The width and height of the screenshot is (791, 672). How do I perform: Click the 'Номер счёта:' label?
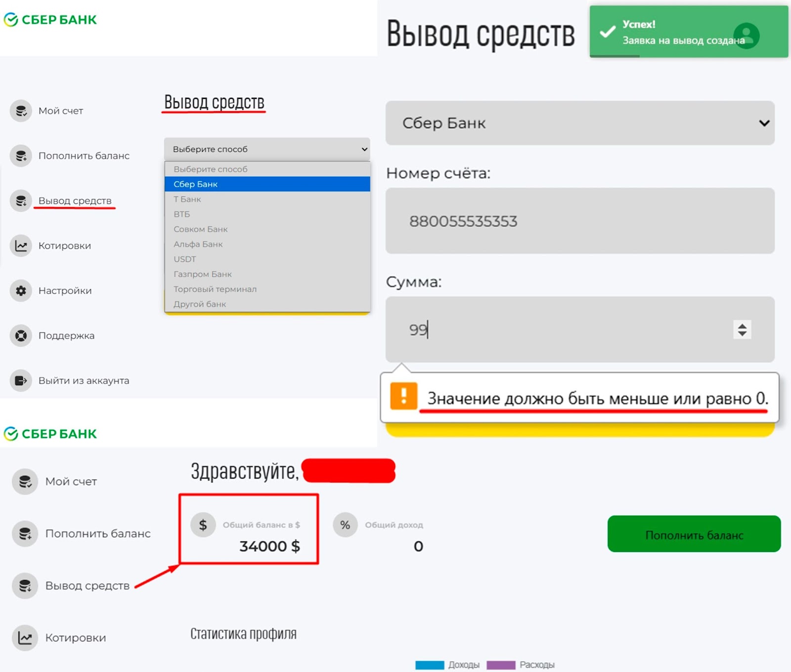(x=438, y=173)
